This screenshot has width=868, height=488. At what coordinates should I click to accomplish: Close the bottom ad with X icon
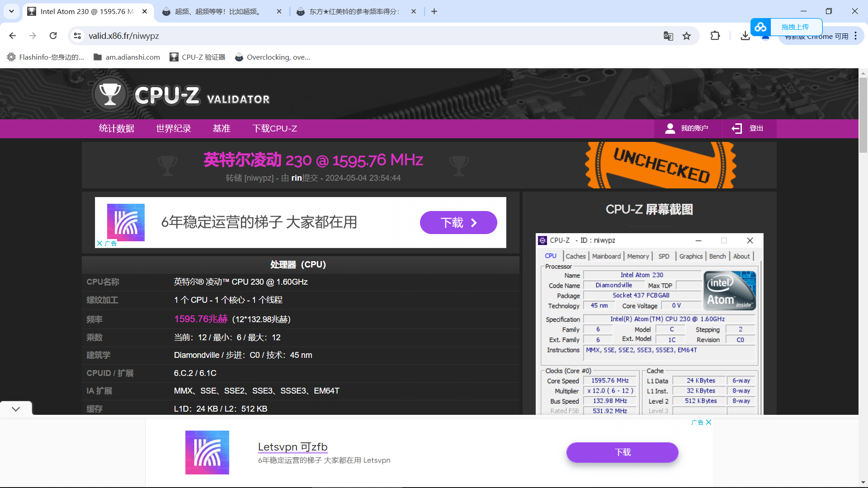pyautogui.click(x=708, y=422)
